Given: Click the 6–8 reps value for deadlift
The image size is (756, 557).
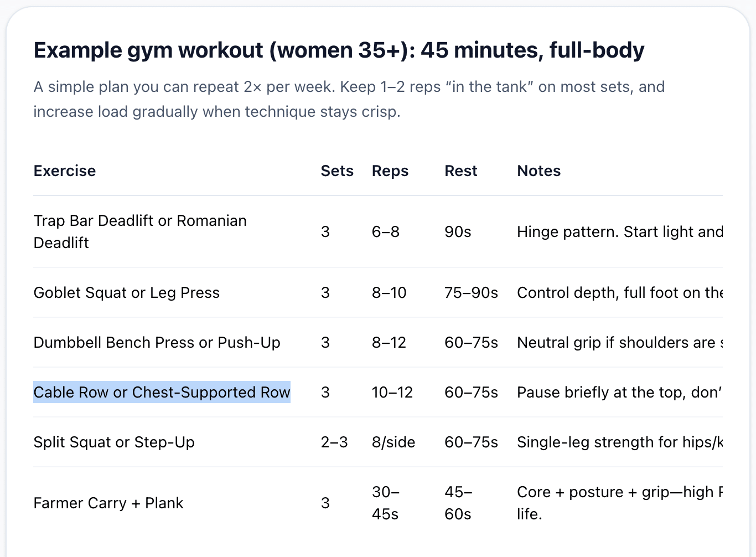Looking at the screenshot, I should [386, 231].
